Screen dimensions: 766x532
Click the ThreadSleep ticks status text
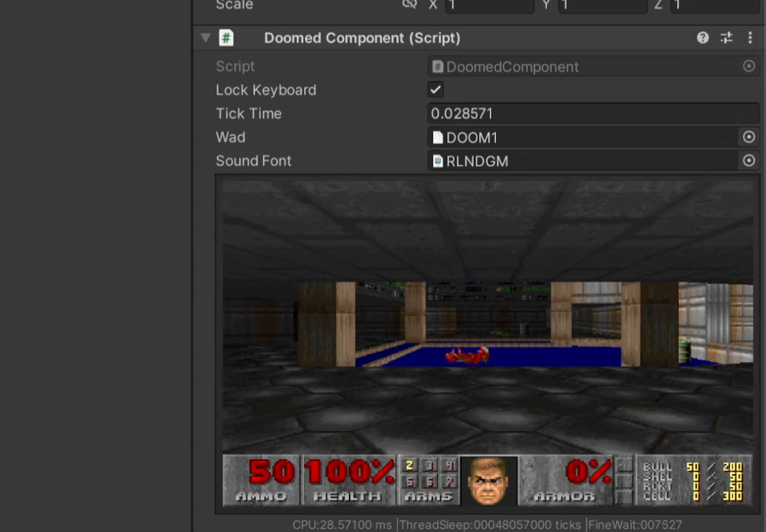point(490,525)
